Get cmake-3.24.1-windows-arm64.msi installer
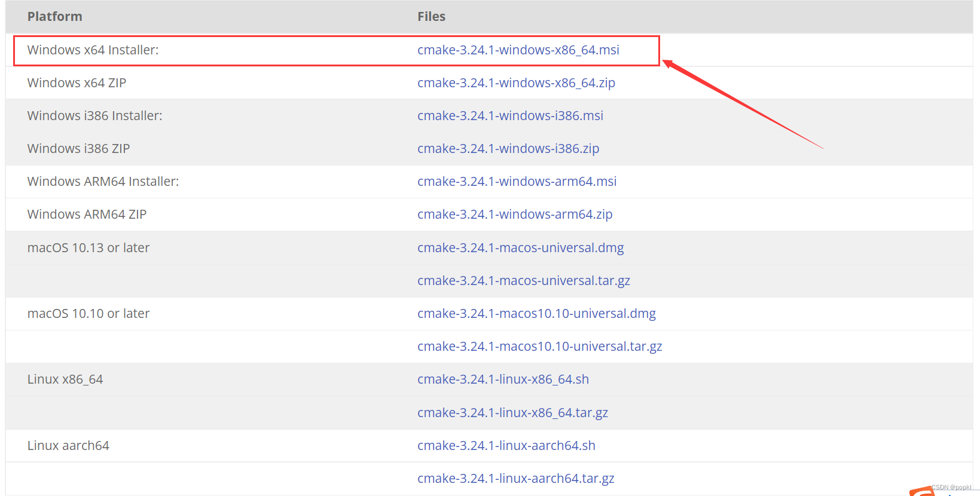This screenshot has width=980, height=496. click(x=517, y=182)
